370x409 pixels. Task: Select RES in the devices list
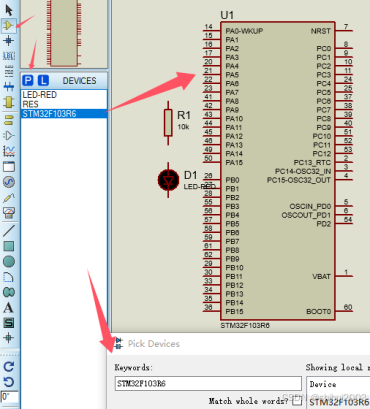pos(64,104)
